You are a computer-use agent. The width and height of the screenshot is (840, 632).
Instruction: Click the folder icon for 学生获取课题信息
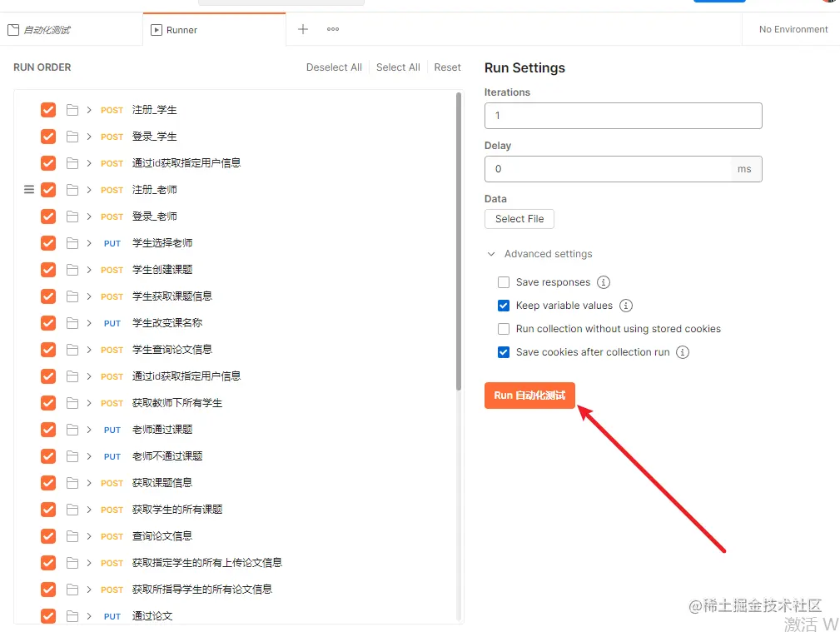point(72,296)
